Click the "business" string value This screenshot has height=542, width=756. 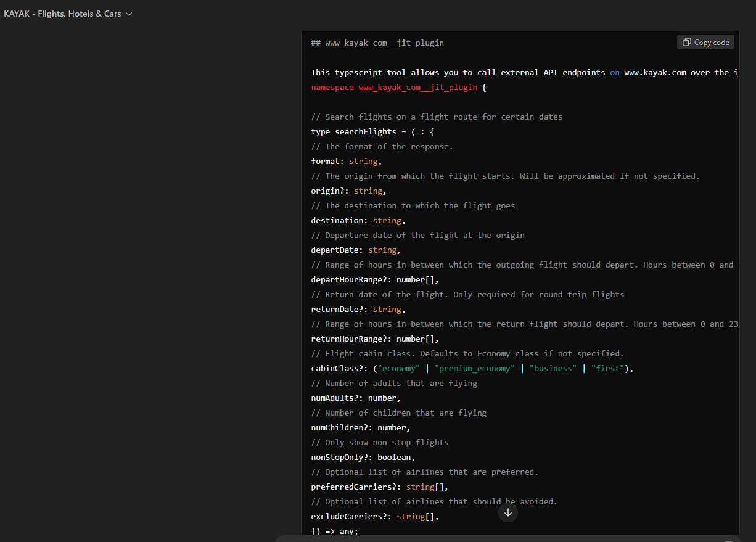(x=553, y=369)
